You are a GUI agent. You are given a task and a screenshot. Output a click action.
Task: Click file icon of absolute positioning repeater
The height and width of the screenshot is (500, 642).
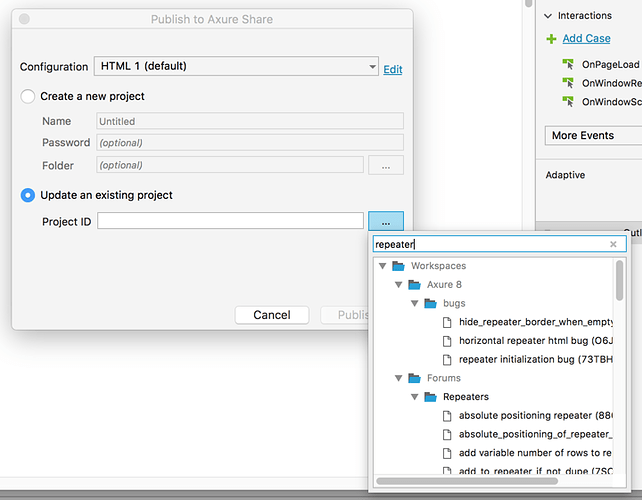pos(447,416)
